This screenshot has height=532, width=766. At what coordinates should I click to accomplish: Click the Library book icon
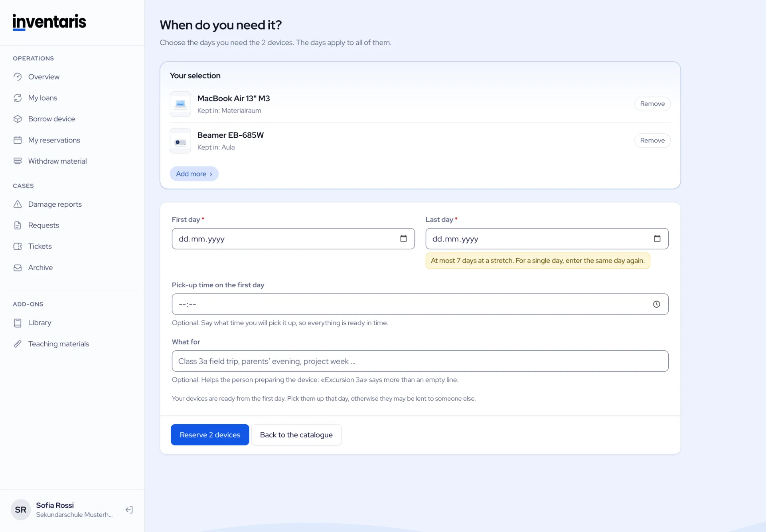pos(18,323)
